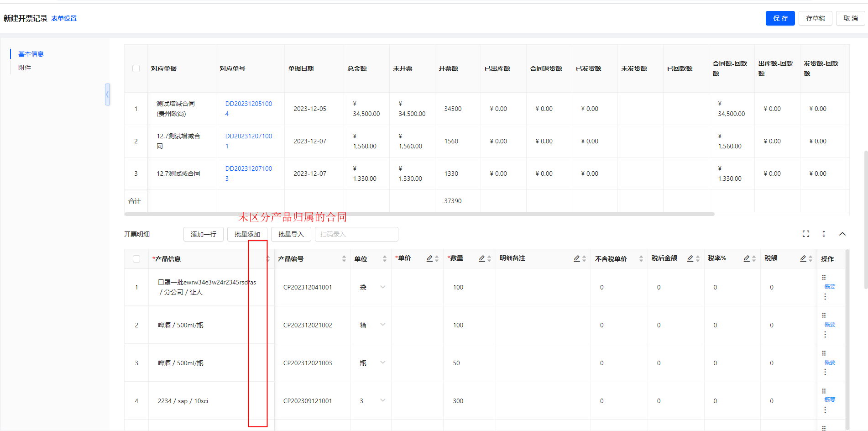Sort by 税后金额 column arrows
The height and width of the screenshot is (431, 868).
click(x=698, y=259)
